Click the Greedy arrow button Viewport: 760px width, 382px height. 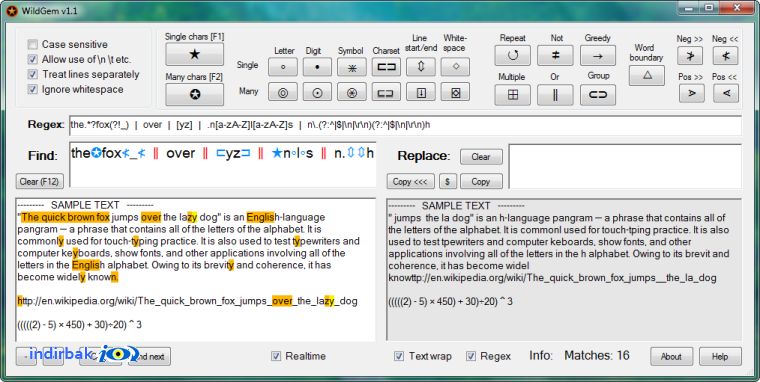(x=598, y=56)
